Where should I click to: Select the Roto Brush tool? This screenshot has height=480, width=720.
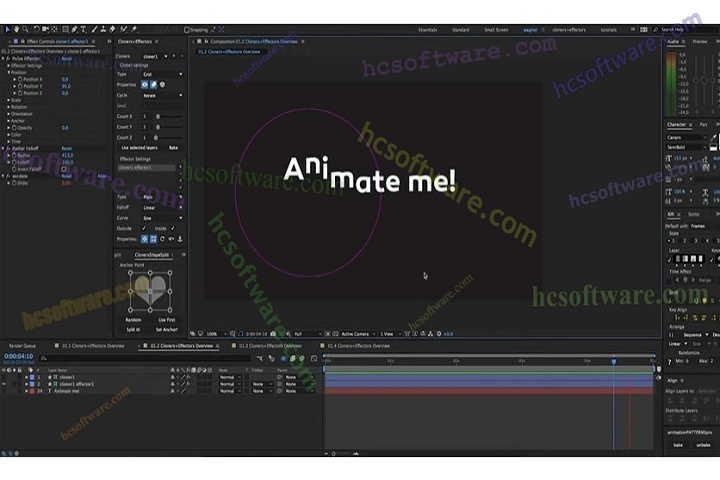124,29
